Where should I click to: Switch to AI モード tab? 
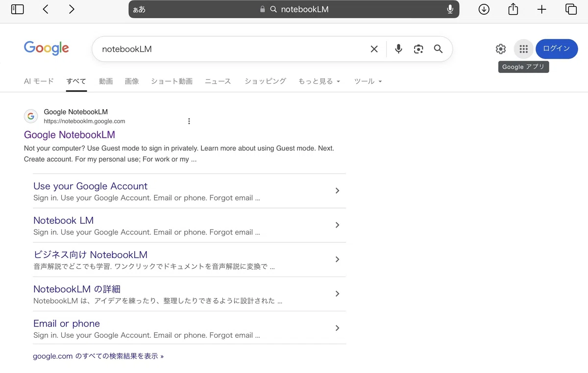click(x=39, y=81)
